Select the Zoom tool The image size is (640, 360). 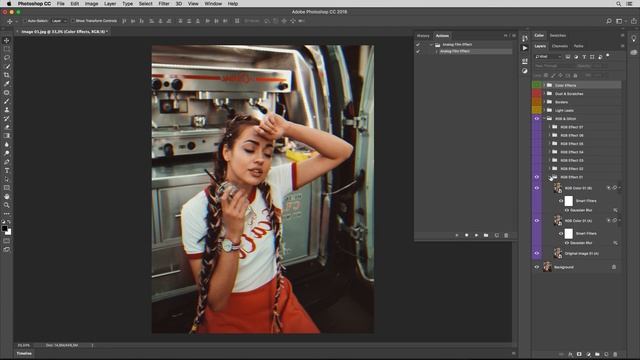[x=7, y=205]
